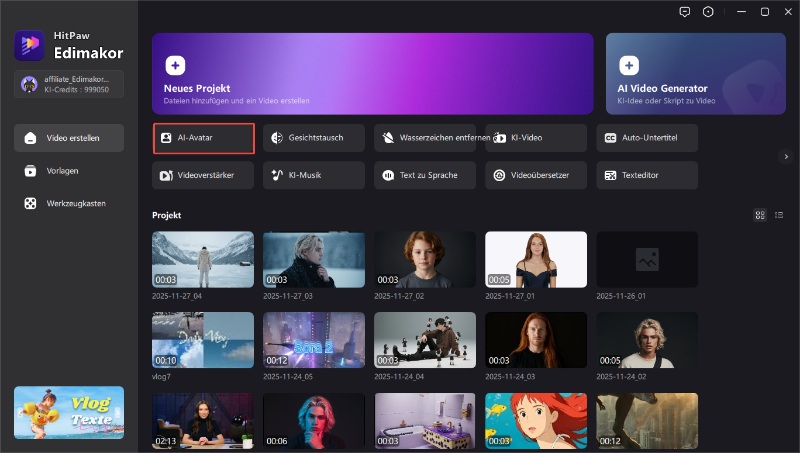Click the plus icon on AI Video Generator
The height and width of the screenshot is (453, 800).
[629, 65]
